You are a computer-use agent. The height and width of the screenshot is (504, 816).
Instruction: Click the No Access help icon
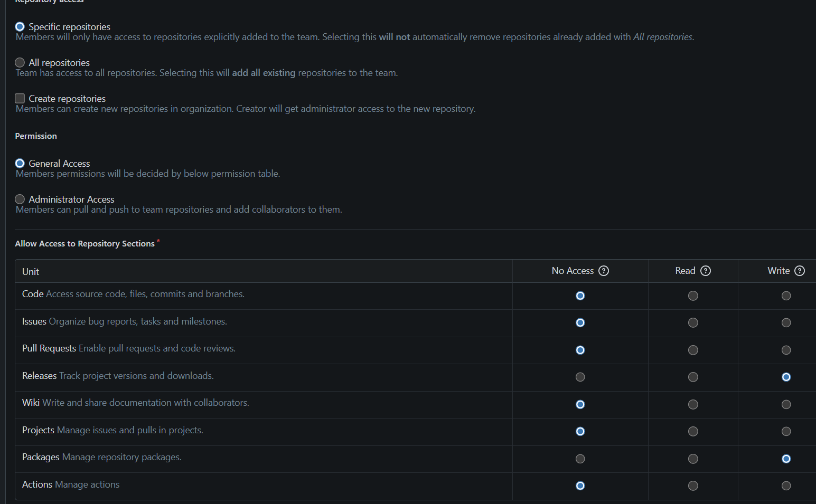(604, 271)
